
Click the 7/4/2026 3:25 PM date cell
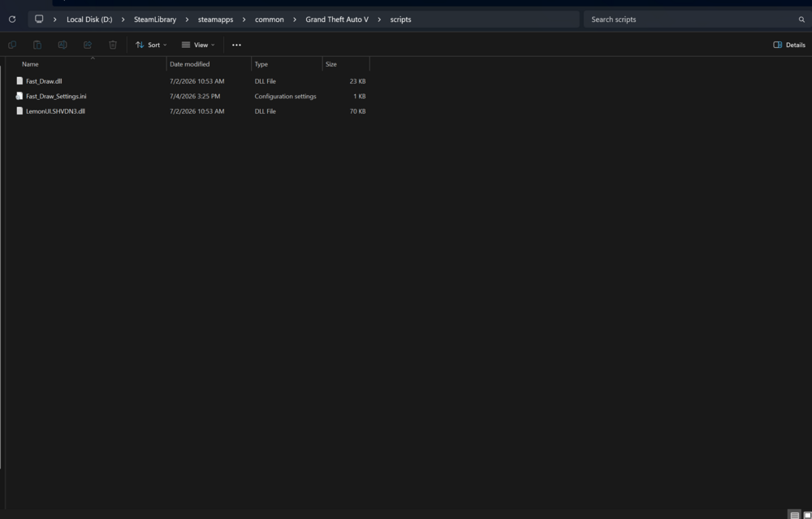195,97
